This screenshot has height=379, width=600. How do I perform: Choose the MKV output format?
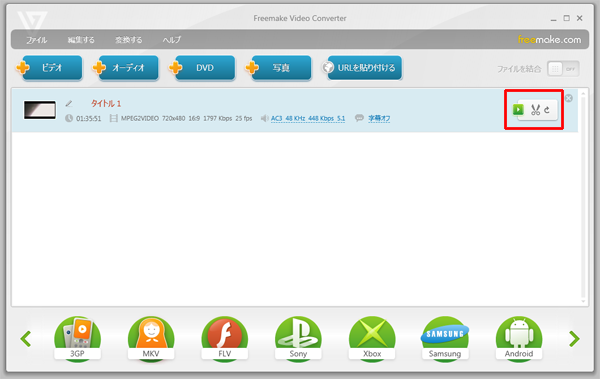coord(151,338)
